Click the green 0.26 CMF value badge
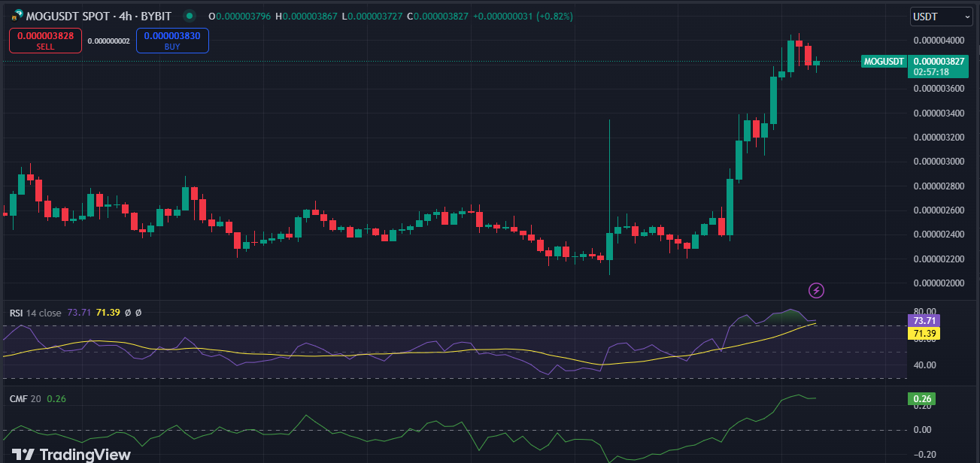Viewport: 980px width, 463px height. click(x=923, y=399)
